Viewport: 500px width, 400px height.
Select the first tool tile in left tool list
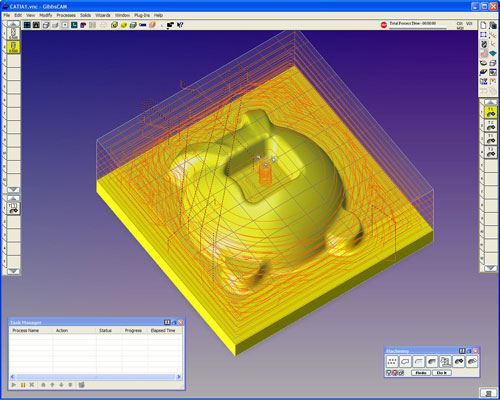point(13,34)
